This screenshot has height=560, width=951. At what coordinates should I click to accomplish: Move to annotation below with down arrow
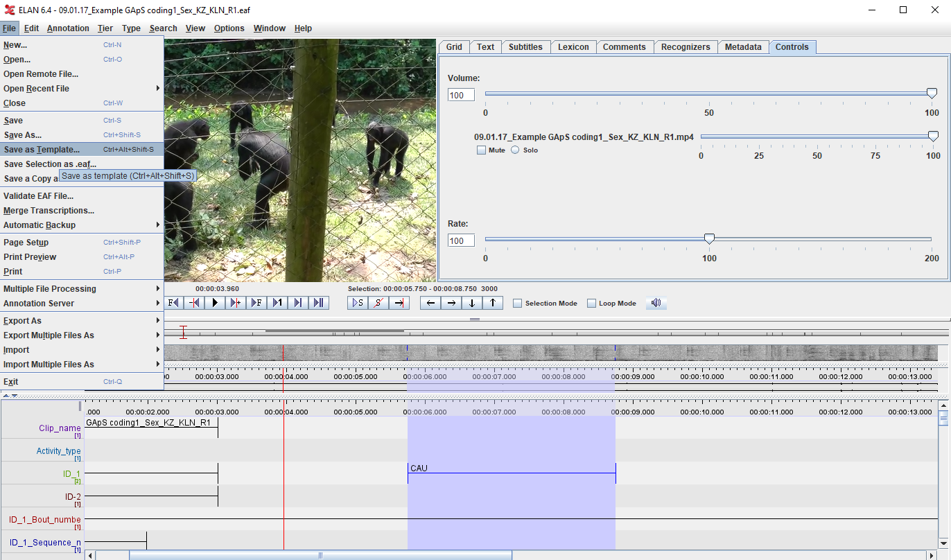click(x=472, y=303)
